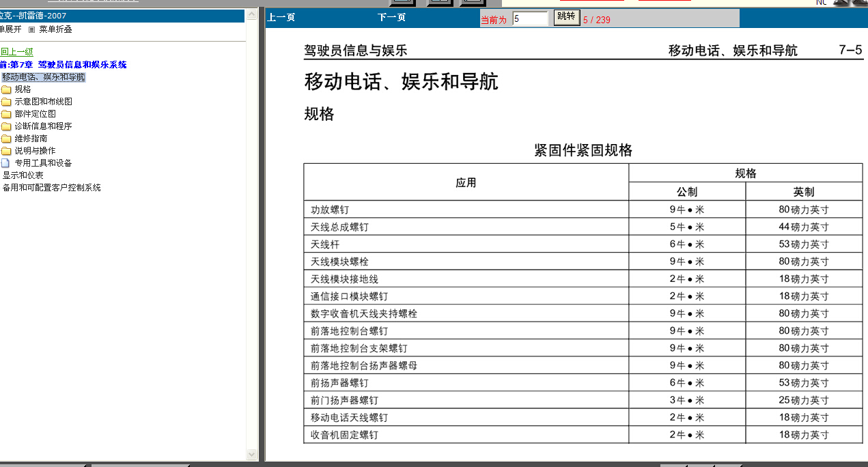Image resolution: width=868 pixels, height=467 pixels.
Task: Click the 功放螺钉 table cell
Action: (466, 210)
